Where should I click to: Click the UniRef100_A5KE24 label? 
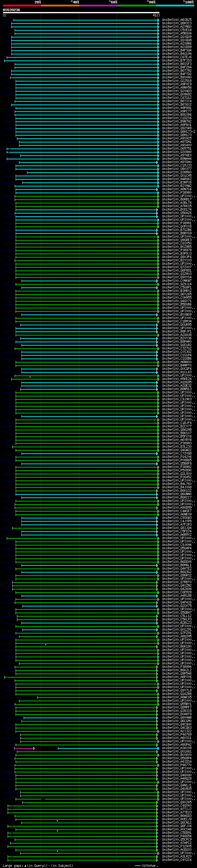177,379
